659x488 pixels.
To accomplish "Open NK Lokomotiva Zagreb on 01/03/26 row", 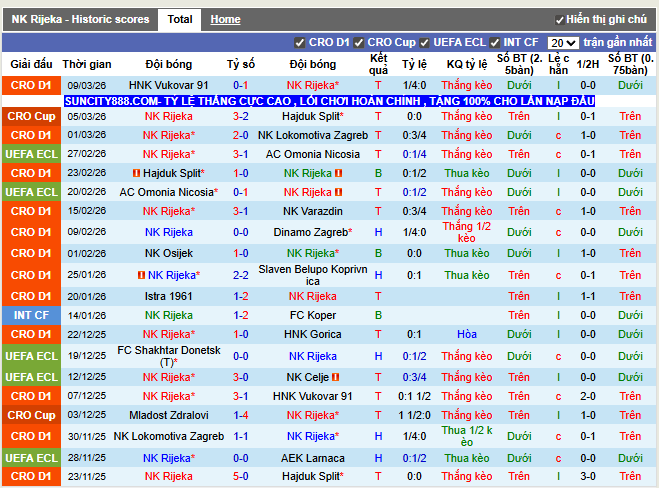I will click(313, 135).
